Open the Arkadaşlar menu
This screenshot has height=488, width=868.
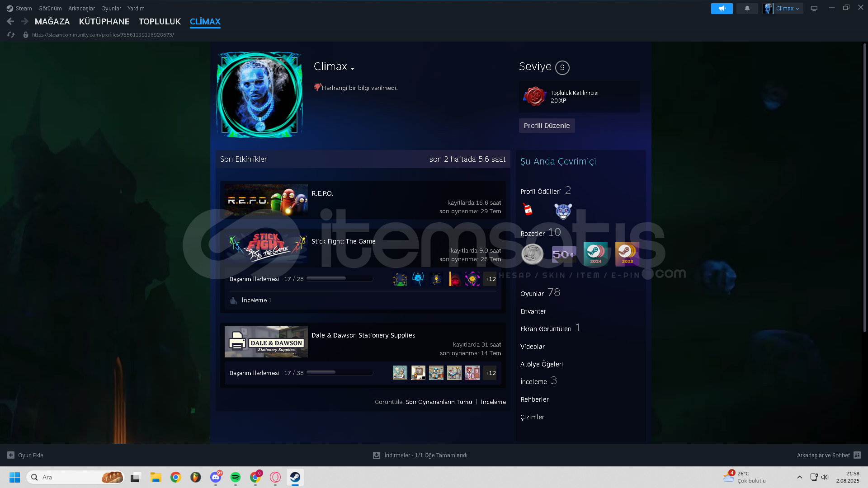click(x=81, y=9)
